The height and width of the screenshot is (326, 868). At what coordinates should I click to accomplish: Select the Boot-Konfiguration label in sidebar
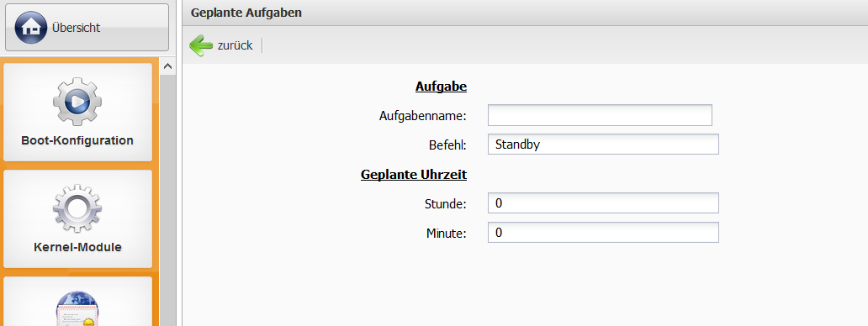click(77, 140)
